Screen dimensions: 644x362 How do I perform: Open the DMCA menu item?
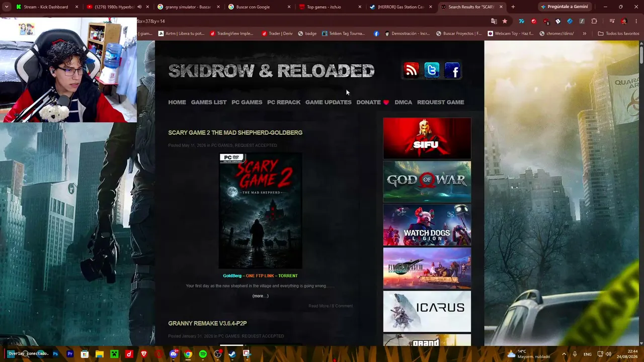(404, 102)
